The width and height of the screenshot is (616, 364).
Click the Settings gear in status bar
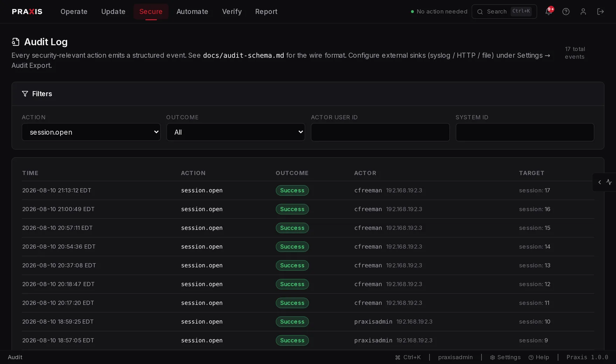pos(492,357)
